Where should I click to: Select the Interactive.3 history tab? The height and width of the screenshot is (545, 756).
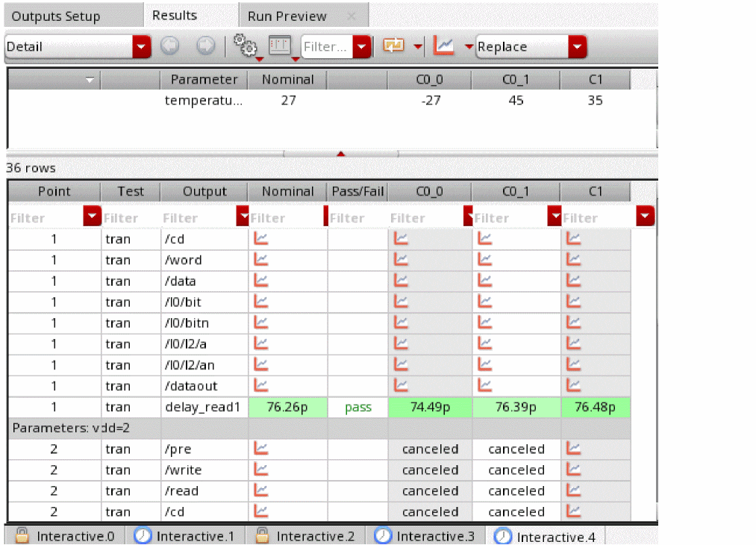[426, 536]
